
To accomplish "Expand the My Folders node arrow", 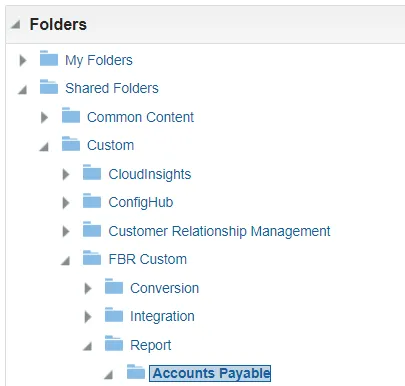I will coord(23,61).
